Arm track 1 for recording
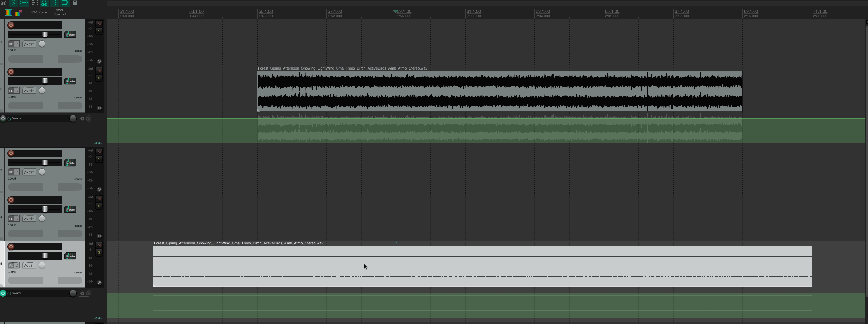Image resolution: width=868 pixels, height=324 pixels. click(11, 25)
